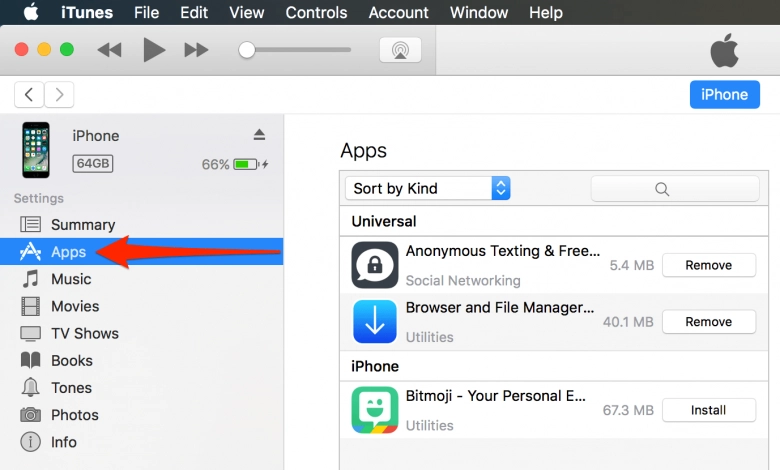
Task: Click the Anonymous Texting & Free... title
Action: (x=503, y=251)
